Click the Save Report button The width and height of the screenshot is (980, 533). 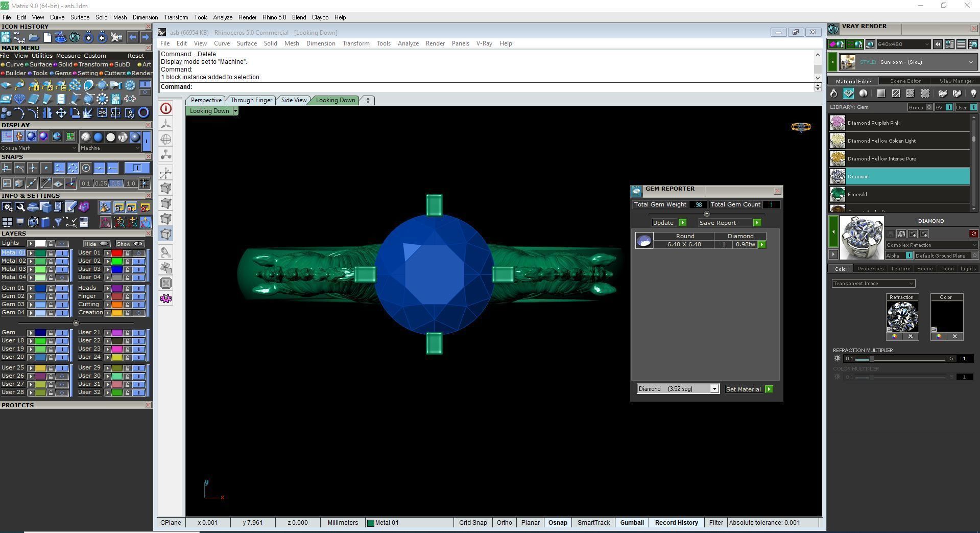click(x=730, y=223)
